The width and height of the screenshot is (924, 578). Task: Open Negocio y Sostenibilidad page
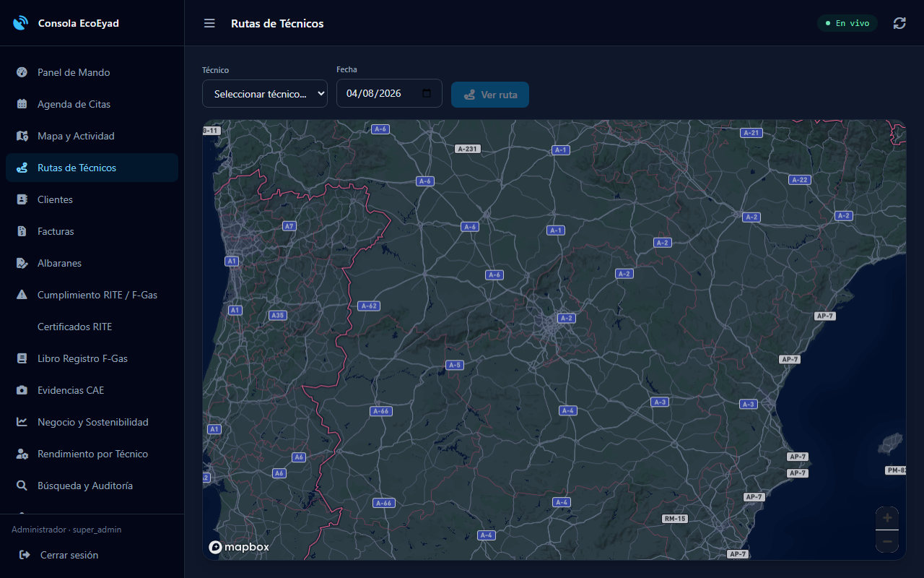pyautogui.click(x=92, y=422)
